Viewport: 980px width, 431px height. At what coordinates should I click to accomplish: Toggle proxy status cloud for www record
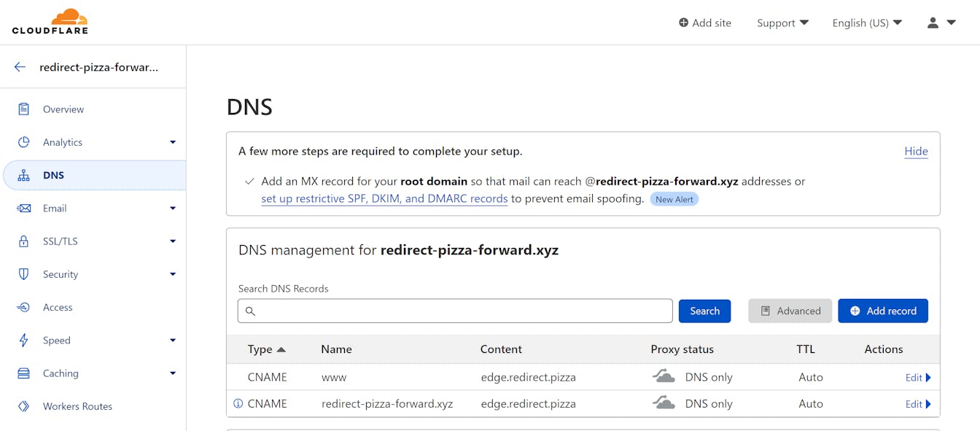pos(664,377)
